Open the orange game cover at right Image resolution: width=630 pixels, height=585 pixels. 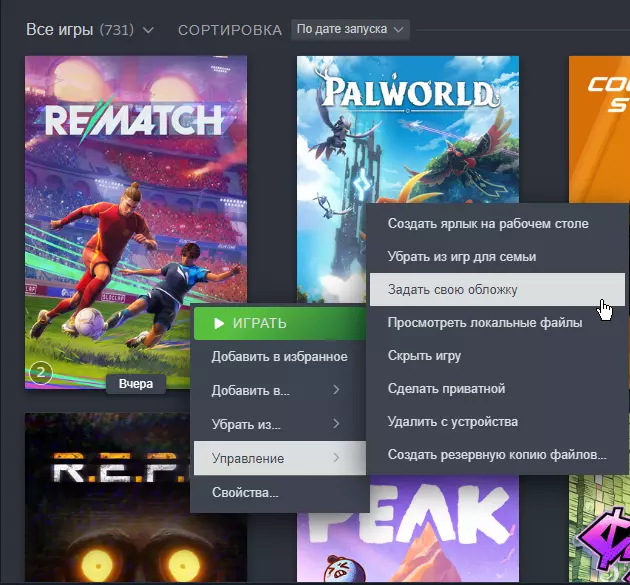599,129
